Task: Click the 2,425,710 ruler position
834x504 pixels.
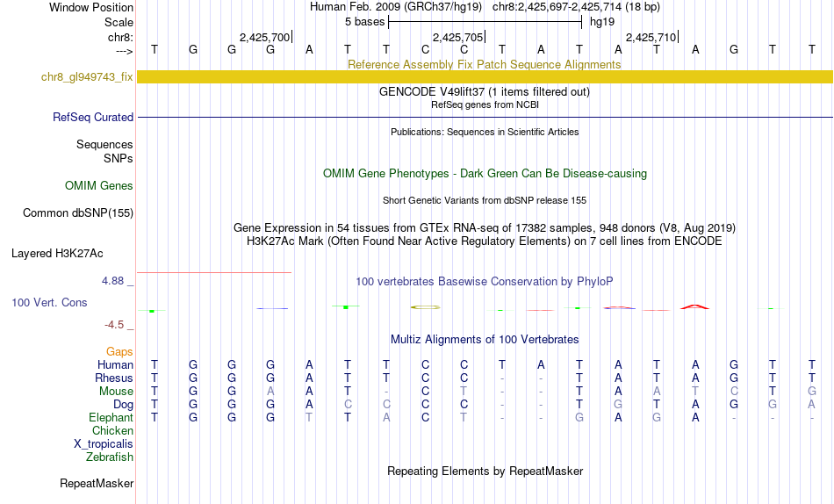Action: coord(651,37)
